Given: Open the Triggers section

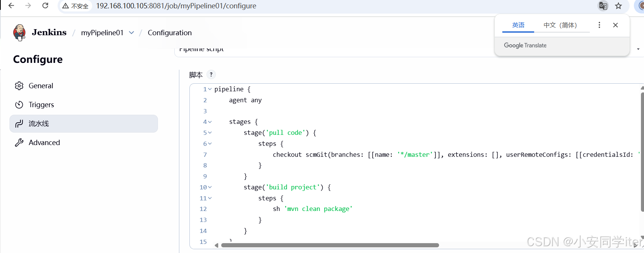Looking at the screenshot, I should click(x=41, y=105).
